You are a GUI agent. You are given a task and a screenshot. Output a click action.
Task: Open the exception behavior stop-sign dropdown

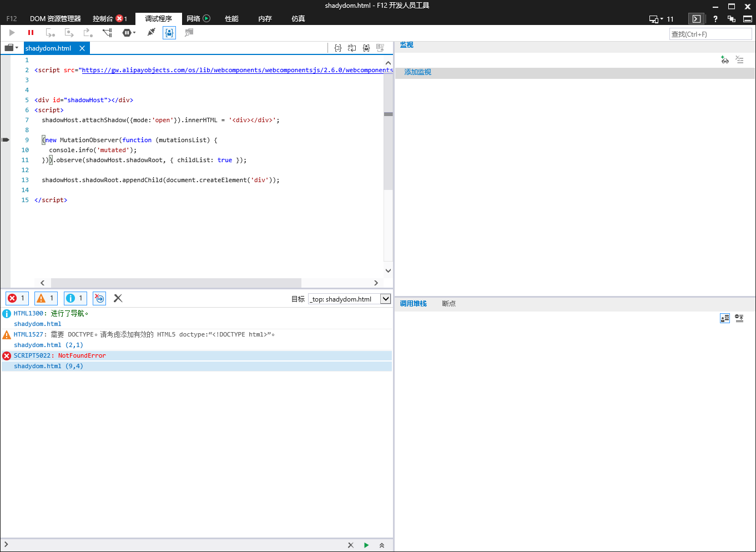tap(129, 33)
